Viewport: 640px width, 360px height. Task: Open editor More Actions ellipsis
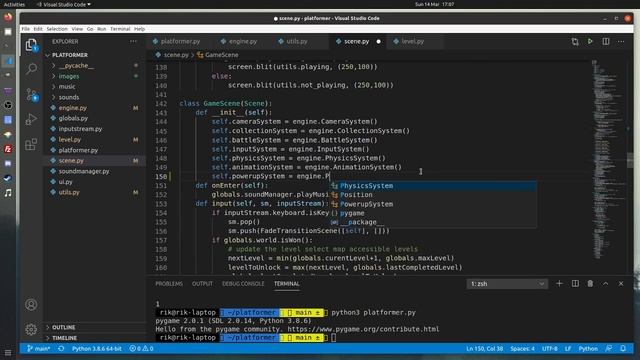(621, 41)
